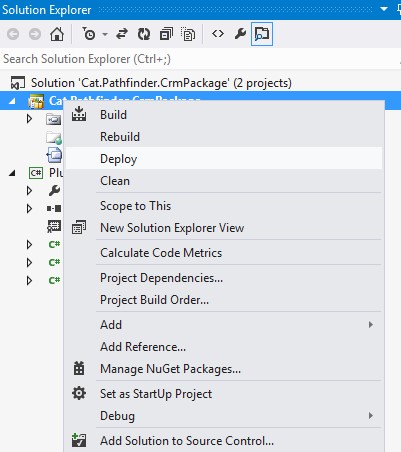Click the C# project icon
The width and height of the screenshot is (401, 452).
(36, 173)
